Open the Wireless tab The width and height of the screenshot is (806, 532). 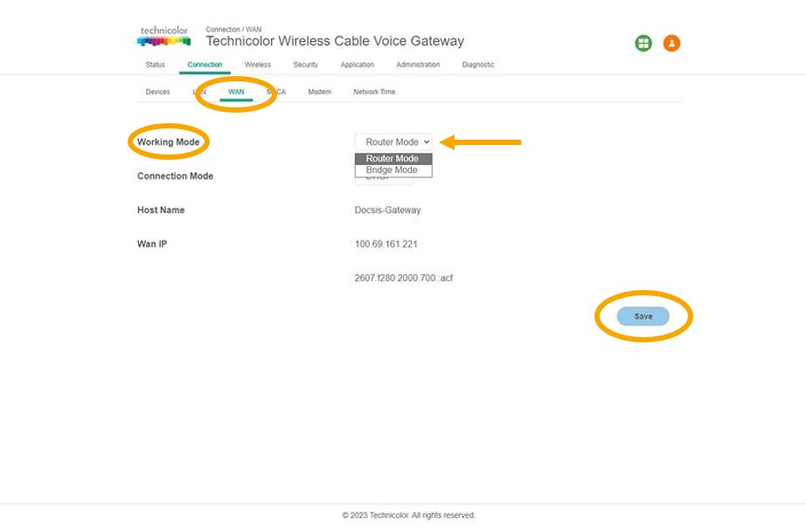(x=257, y=64)
